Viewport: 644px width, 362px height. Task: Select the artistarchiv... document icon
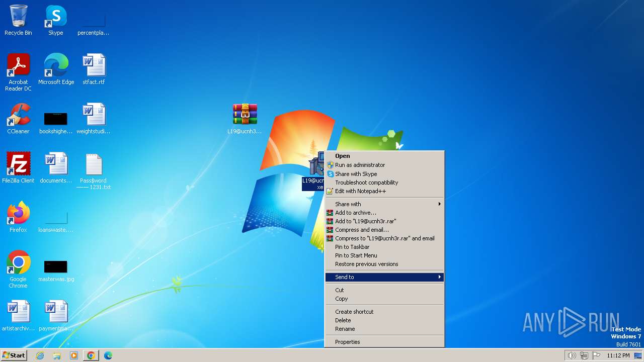(18, 316)
